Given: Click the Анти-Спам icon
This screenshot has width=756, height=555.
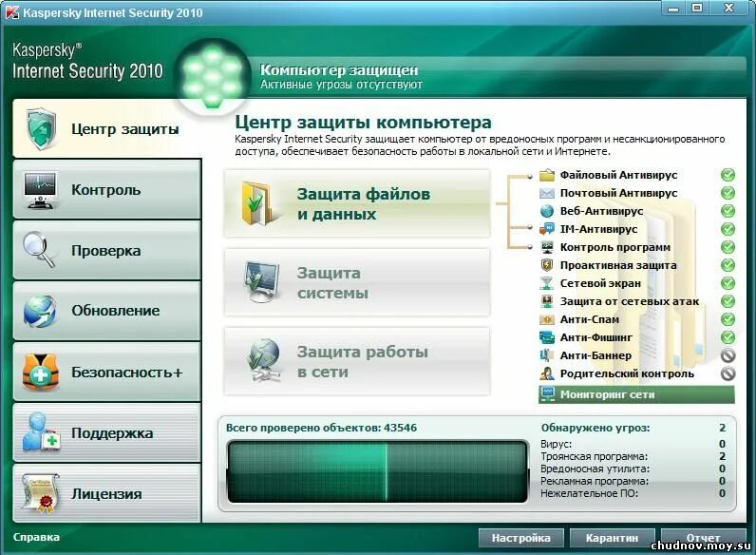Looking at the screenshot, I should coord(547,319).
